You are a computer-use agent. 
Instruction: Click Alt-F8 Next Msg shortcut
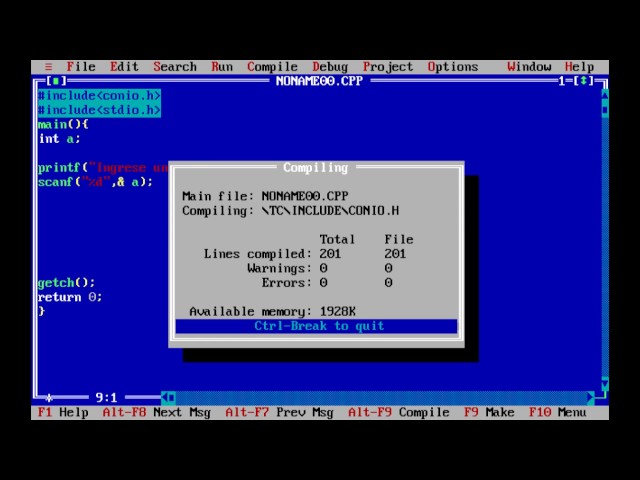(x=156, y=412)
